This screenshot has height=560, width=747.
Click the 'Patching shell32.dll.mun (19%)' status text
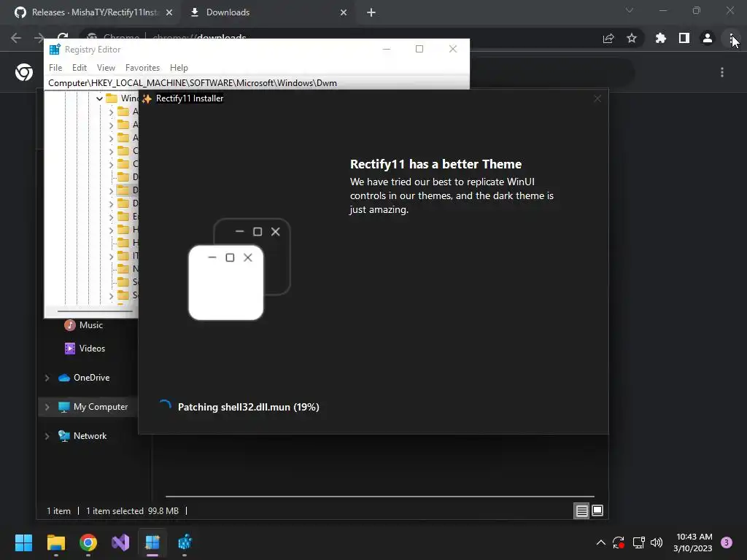tap(248, 407)
